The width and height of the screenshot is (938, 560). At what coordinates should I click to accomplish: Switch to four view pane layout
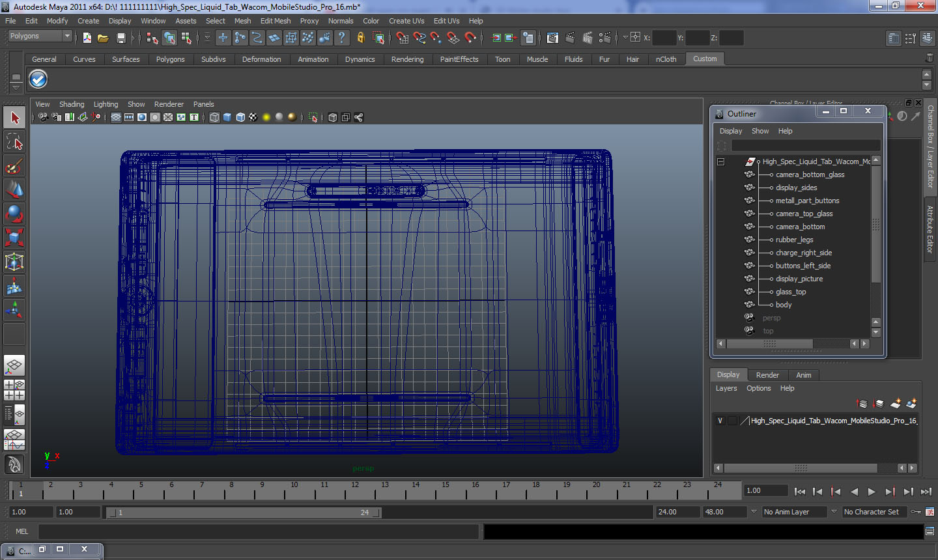[x=14, y=389]
